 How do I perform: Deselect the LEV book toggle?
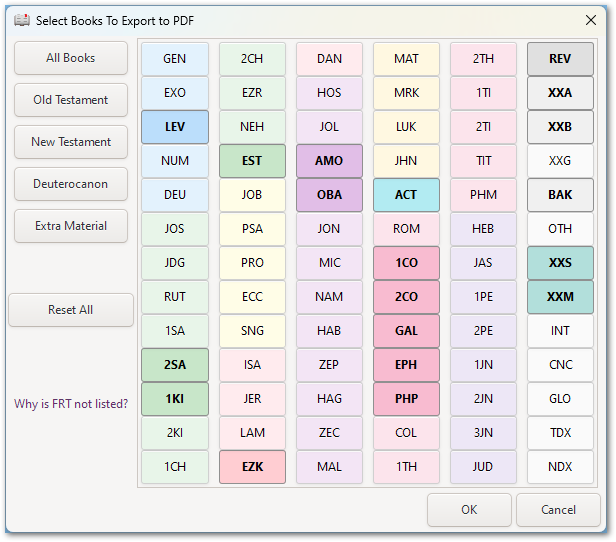(x=175, y=127)
